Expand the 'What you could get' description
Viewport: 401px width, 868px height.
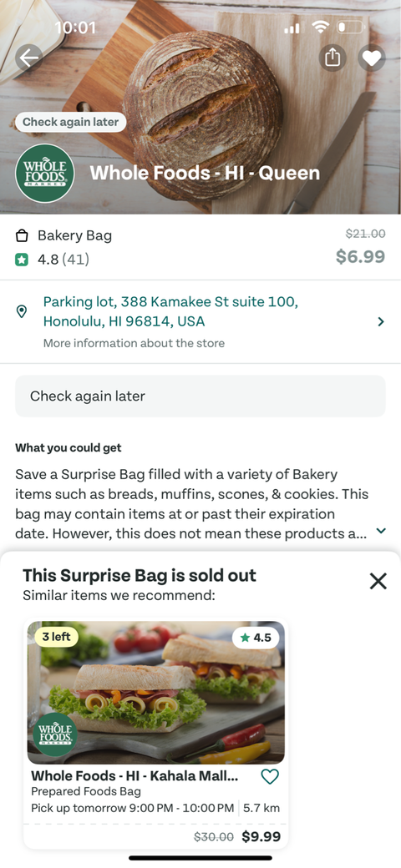[x=380, y=531]
